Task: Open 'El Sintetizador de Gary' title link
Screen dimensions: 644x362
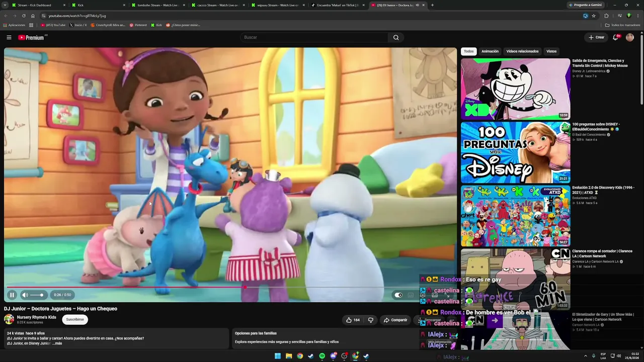Action: (603, 317)
